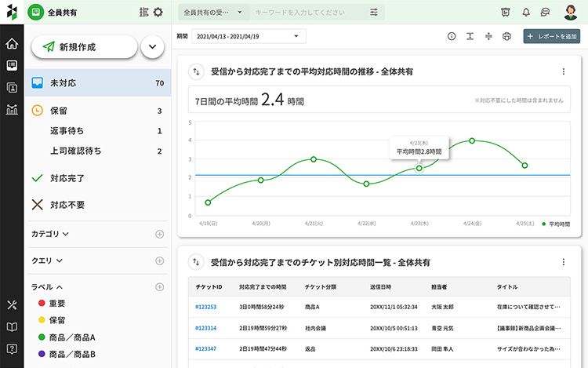
Task: Open more menu of ticket list report
Action: (x=563, y=262)
